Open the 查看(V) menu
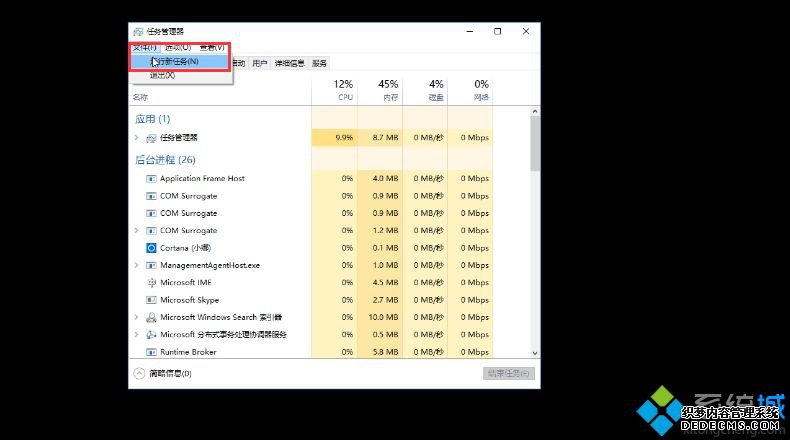The width and height of the screenshot is (790, 440). tap(212, 47)
